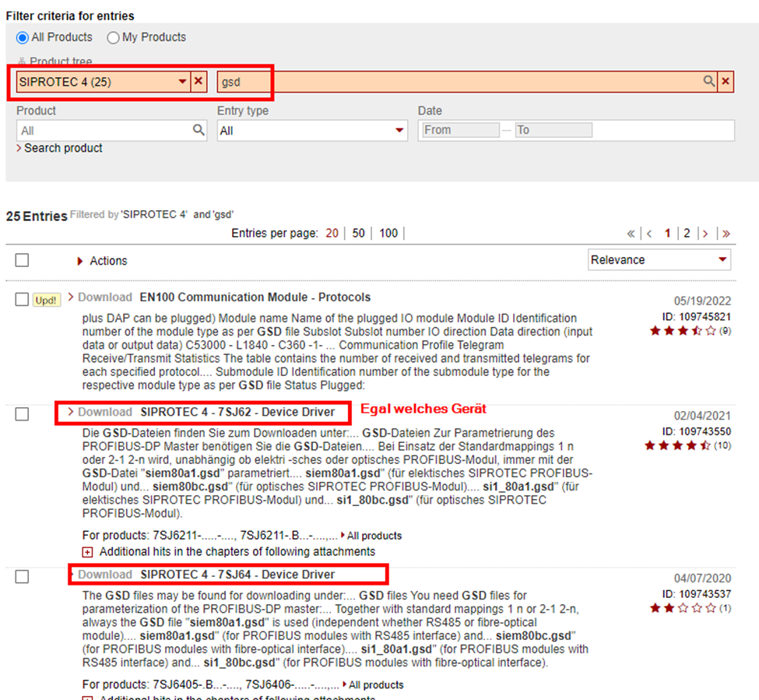The height and width of the screenshot is (700, 759).
Task: Open SIPROTEC 4 - 7SJ64 - Device Driver
Action: [x=237, y=575]
